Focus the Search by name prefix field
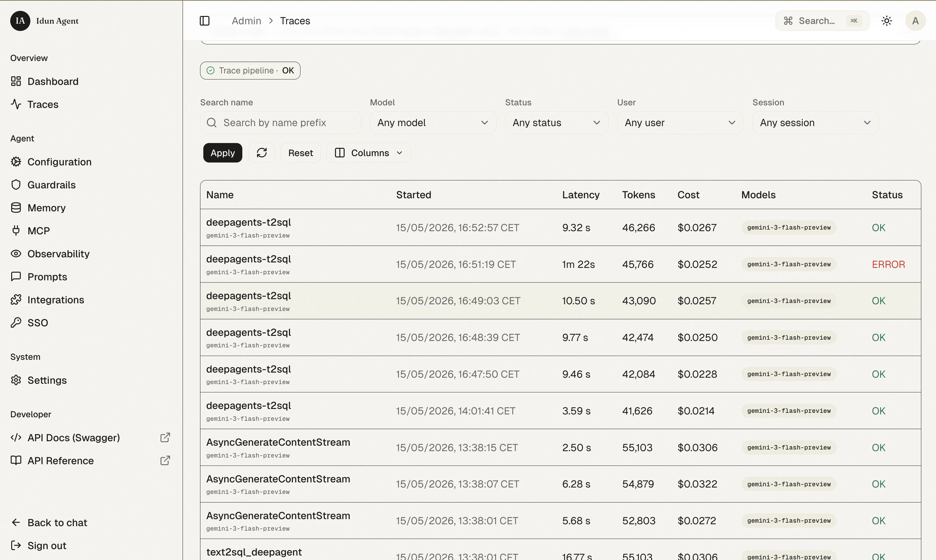Screen dimensions: 936x560 coord(280,123)
